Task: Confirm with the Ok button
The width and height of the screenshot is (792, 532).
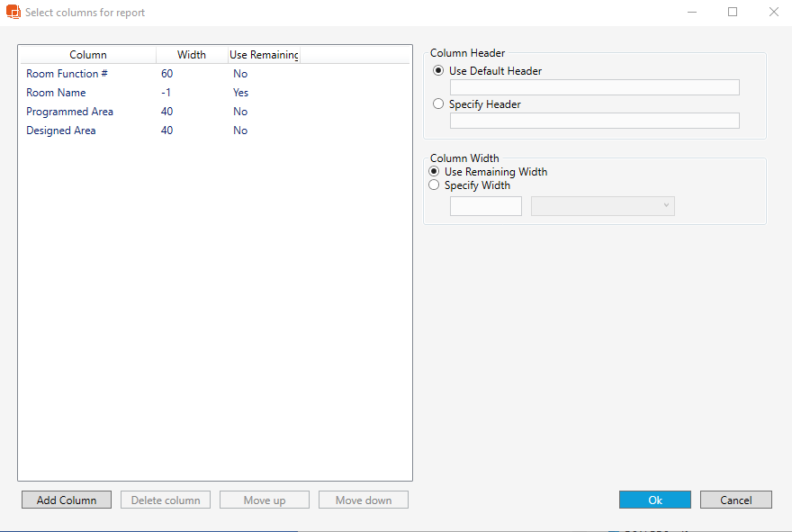Action: (x=654, y=500)
